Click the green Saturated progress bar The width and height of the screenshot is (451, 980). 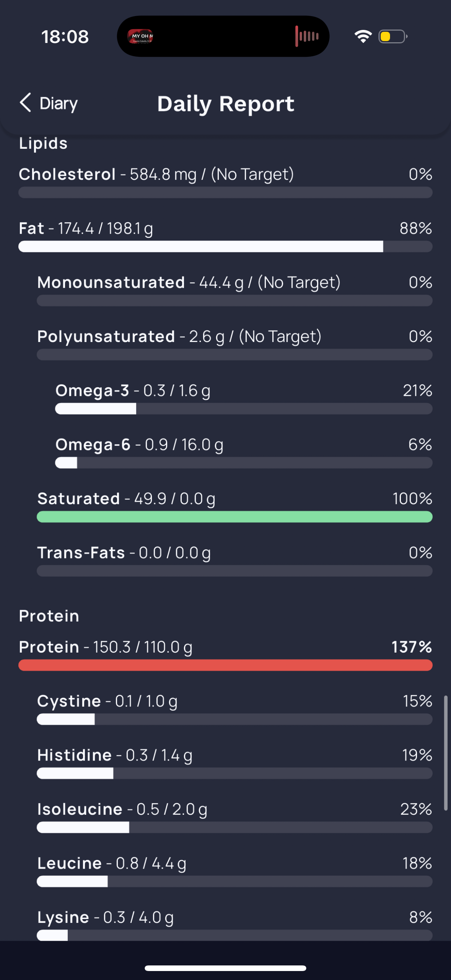(x=234, y=517)
